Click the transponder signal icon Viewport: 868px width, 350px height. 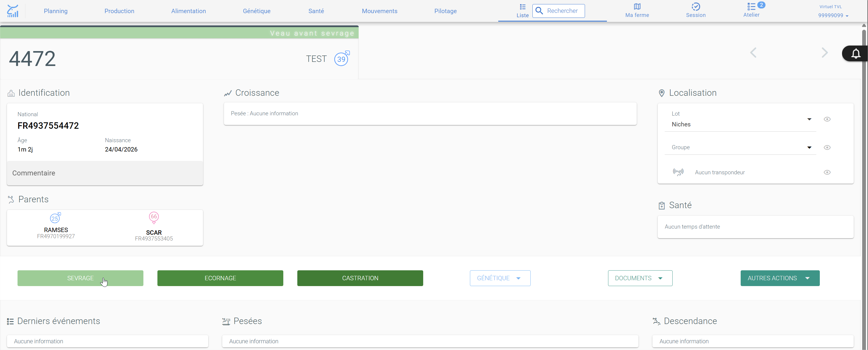(678, 172)
